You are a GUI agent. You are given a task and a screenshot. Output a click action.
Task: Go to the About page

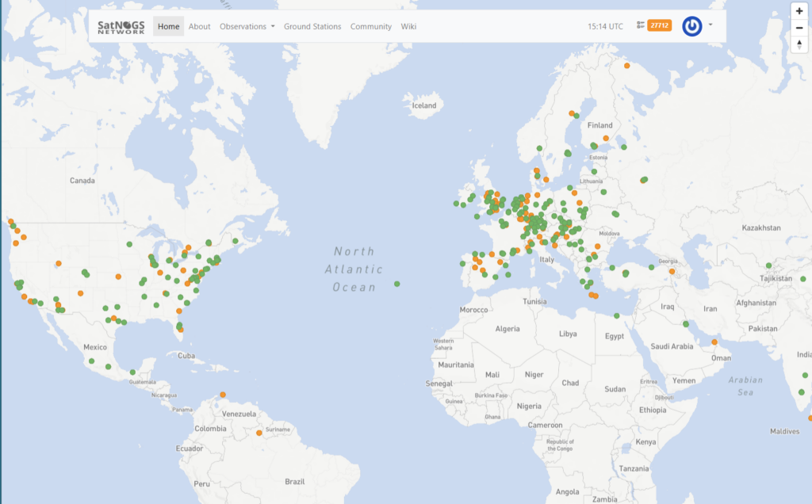tap(199, 26)
